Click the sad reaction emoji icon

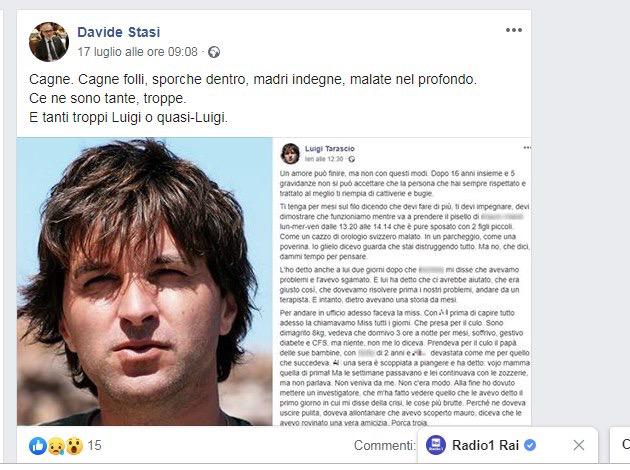tap(56, 446)
